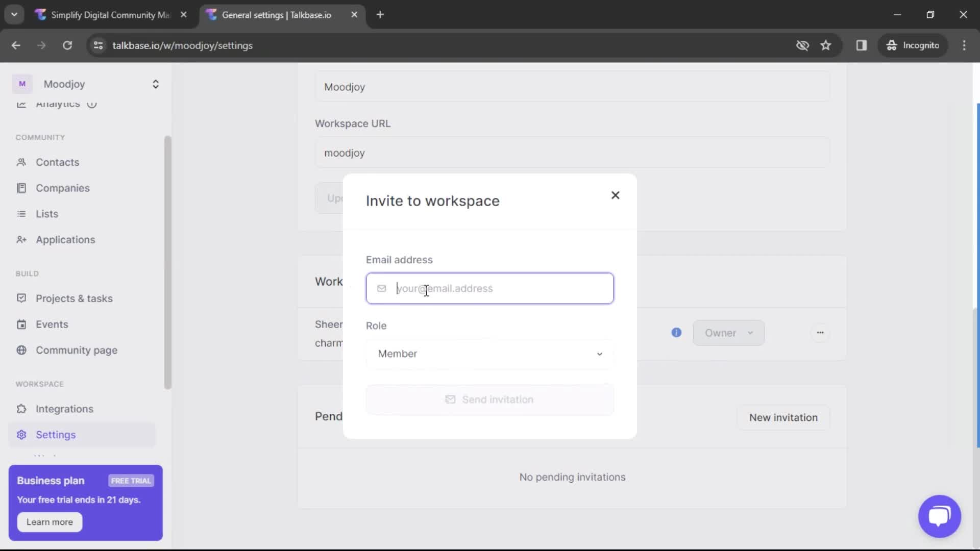Open Contacts section in community

pos(57,161)
